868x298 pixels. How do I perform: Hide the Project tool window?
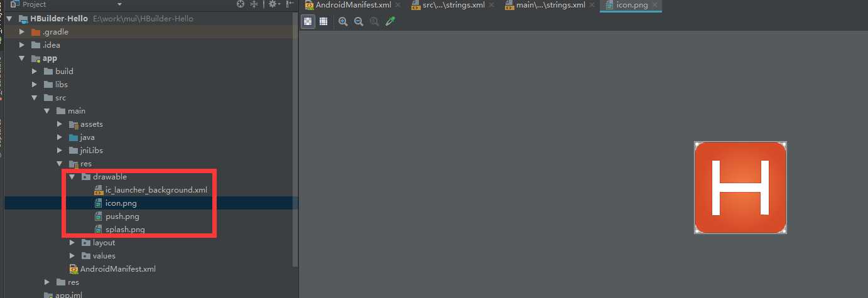click(290, 4)
